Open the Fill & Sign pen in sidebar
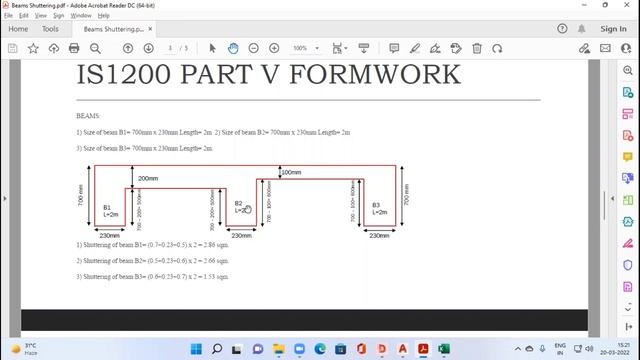640x360 pixels. [628, 244]
